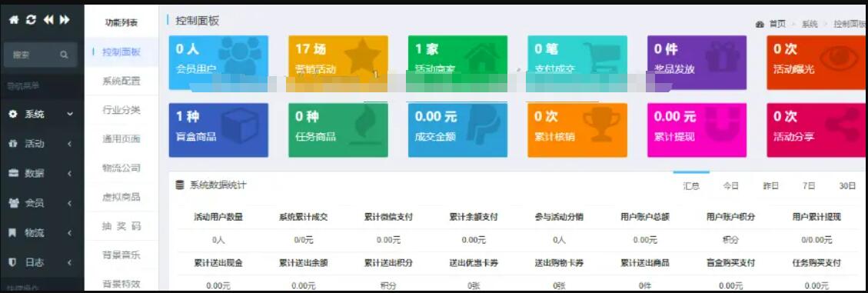Click the 1种 count on 盲盒商品 card

pyautogui.click(x=188, y=117)
